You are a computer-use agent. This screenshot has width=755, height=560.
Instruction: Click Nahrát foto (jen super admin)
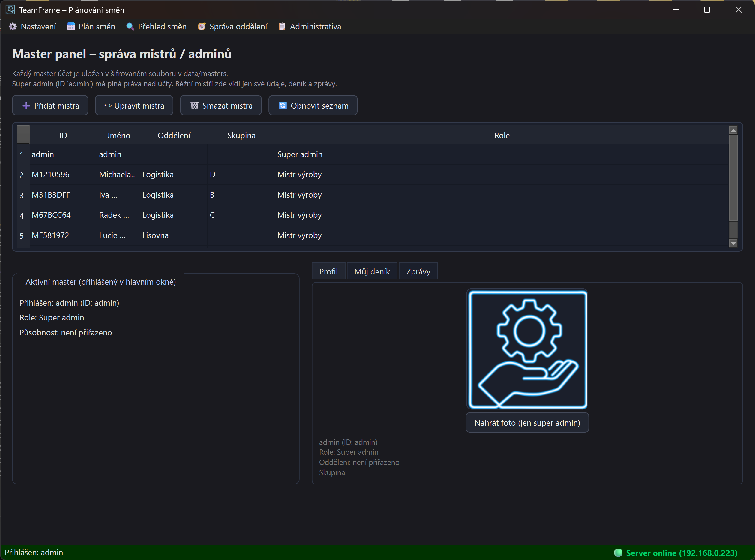click(527, 423)
